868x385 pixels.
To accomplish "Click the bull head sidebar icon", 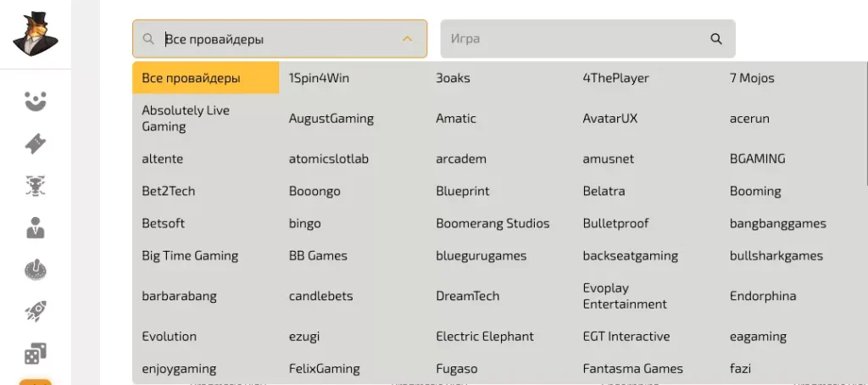I will [36, 186].
